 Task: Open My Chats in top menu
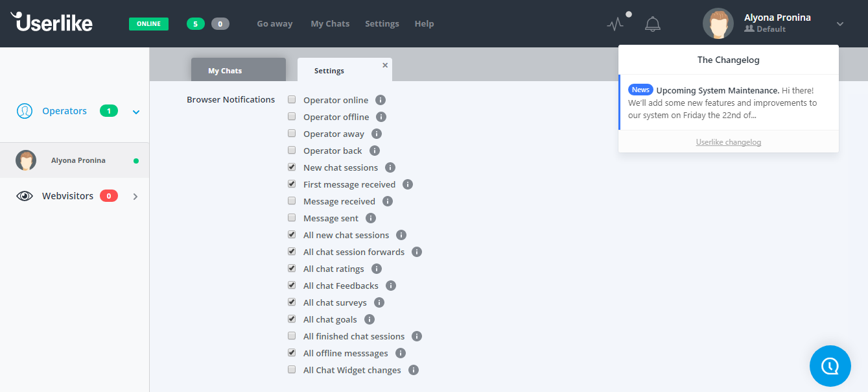(x=330, y=23)
